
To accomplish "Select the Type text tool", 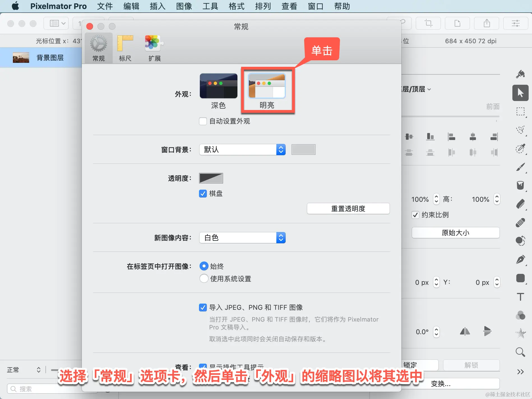I will pyautogui.click(x=520, y=297).
